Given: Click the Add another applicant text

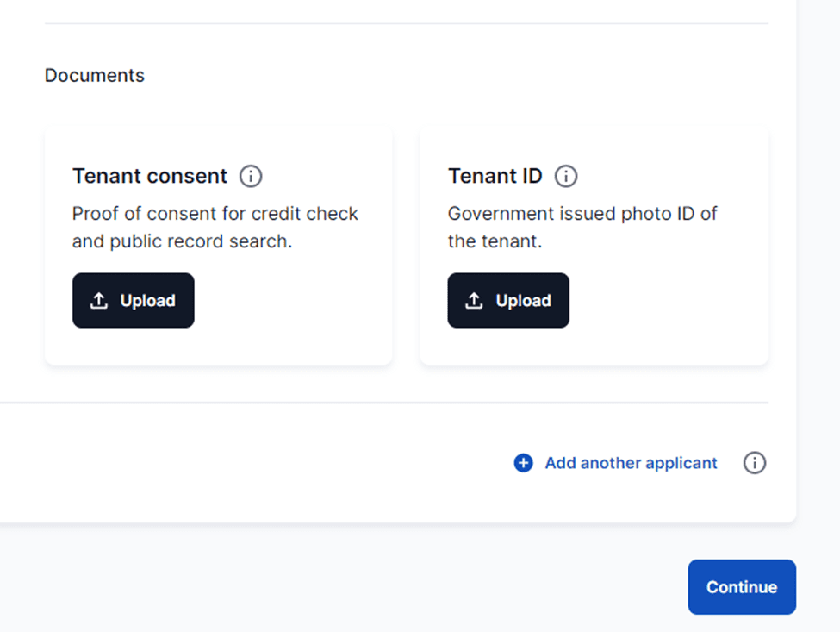Looking at the screenshot, I should [632, 463].
